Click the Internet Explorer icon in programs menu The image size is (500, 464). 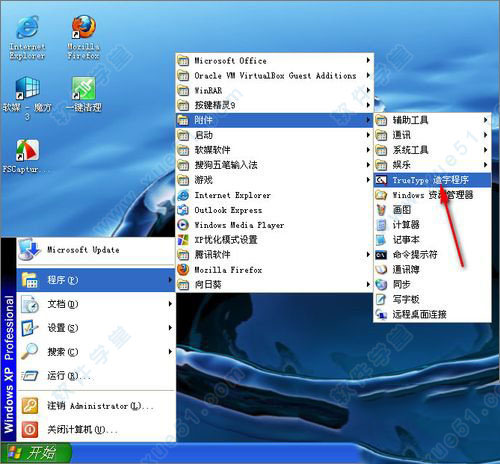(x=183, y=195)
